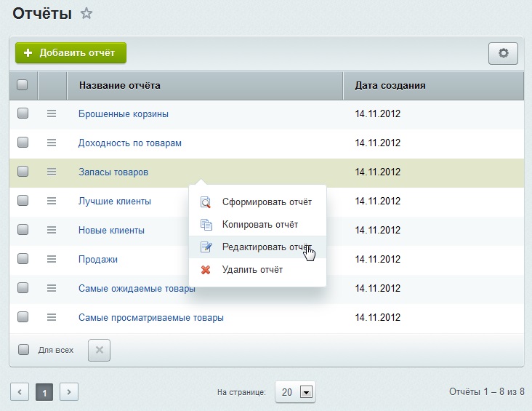
Task: Add the Отчёты page to favorites with the star
Action: click(86, 14)
